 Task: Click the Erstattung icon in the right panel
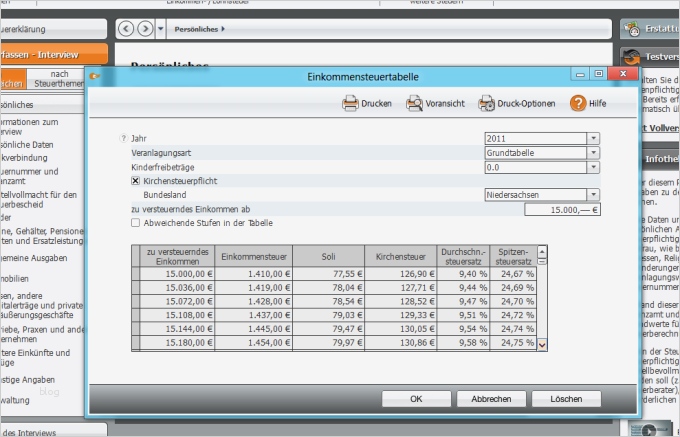click(632, 29)
